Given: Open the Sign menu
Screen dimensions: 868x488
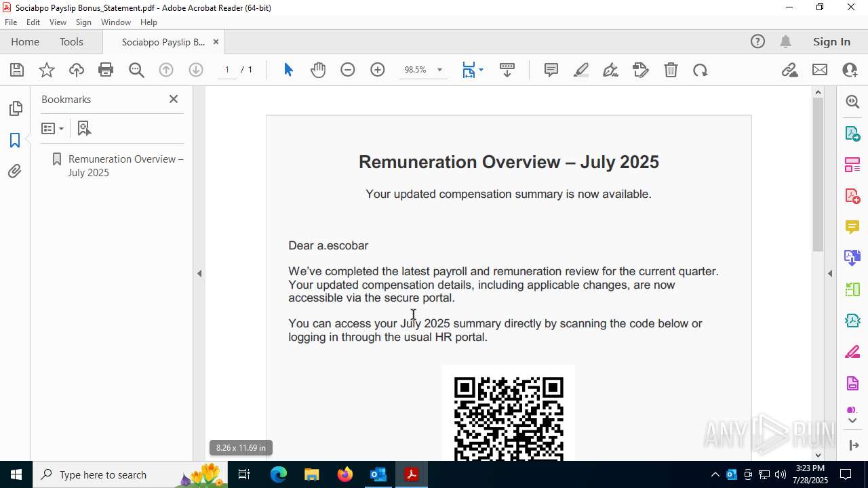Looking at the screenshot, I should point(83,22).
